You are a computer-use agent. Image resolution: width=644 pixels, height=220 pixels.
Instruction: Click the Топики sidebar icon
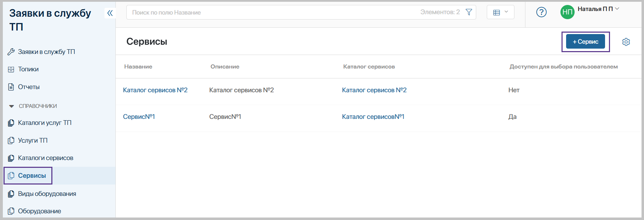click(x=11, y=70)
